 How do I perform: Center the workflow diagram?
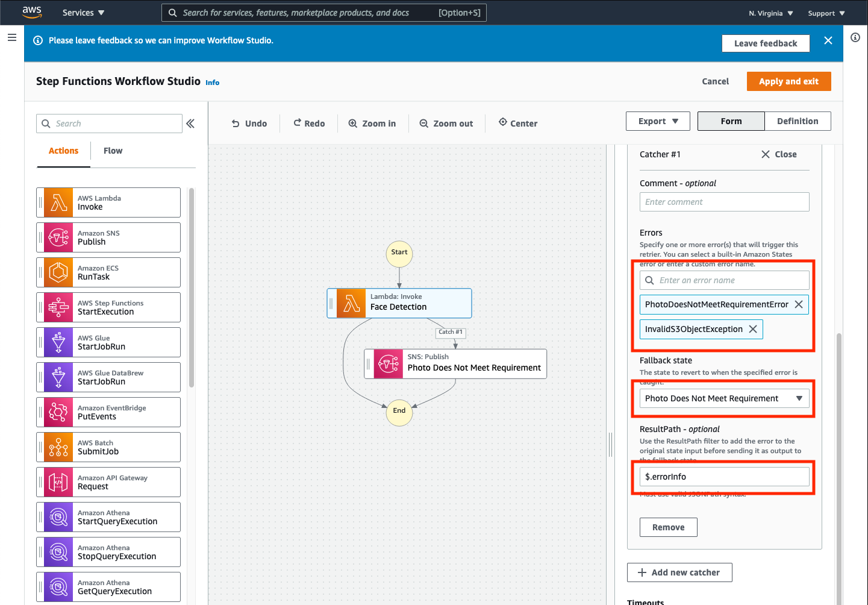click(x=518, y=123)
